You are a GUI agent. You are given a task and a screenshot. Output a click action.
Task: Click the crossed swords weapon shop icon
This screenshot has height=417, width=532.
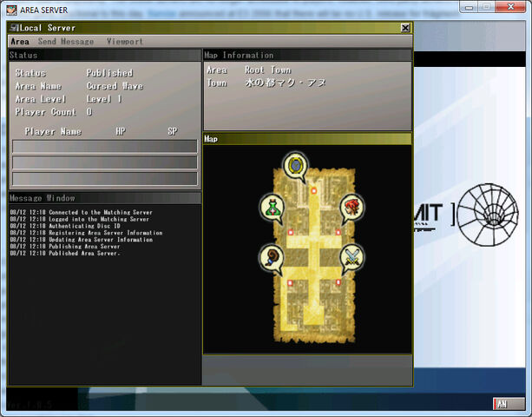pos(351,259)
